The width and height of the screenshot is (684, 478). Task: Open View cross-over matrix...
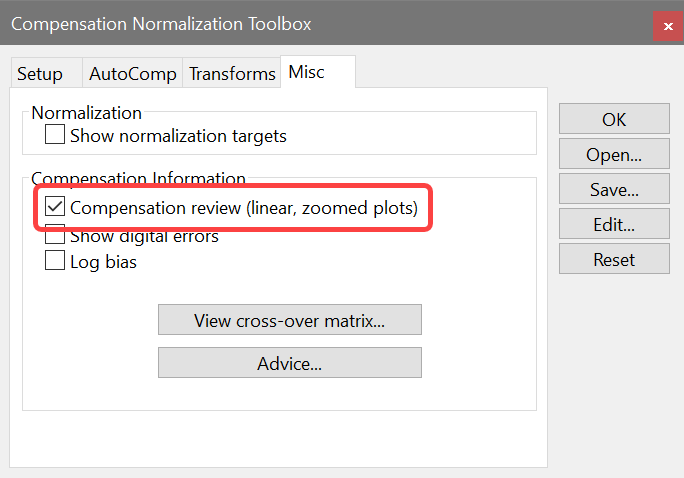click(x=289, y=320)
